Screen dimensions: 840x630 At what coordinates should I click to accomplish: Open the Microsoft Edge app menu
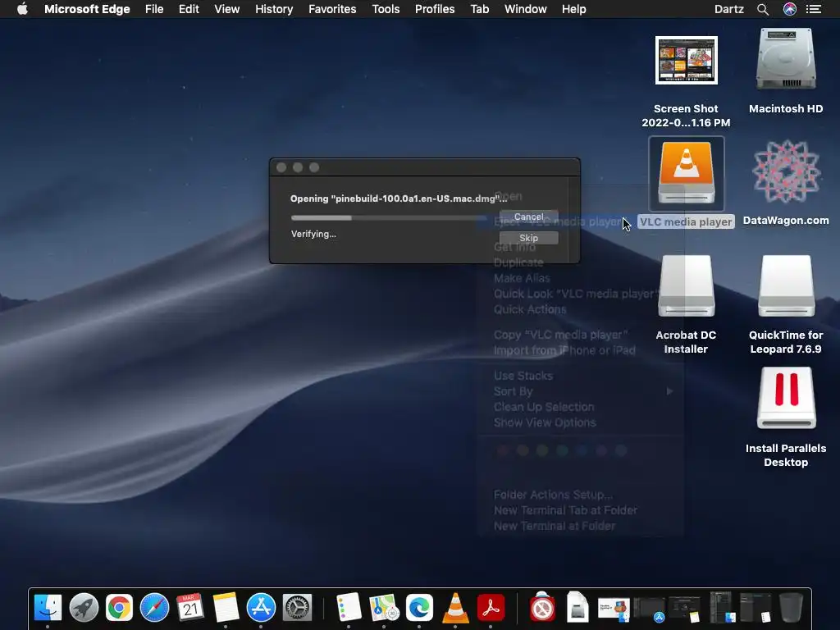pos(87,9)
